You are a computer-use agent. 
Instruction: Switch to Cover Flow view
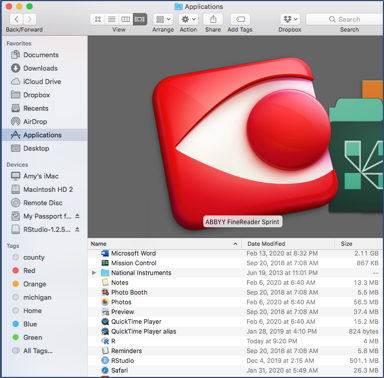pos(140,19)
